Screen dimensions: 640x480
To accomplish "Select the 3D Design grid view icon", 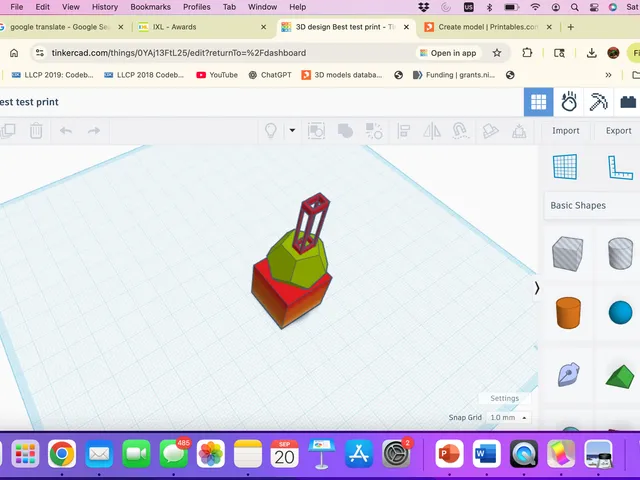I will (x=538, y=102).
